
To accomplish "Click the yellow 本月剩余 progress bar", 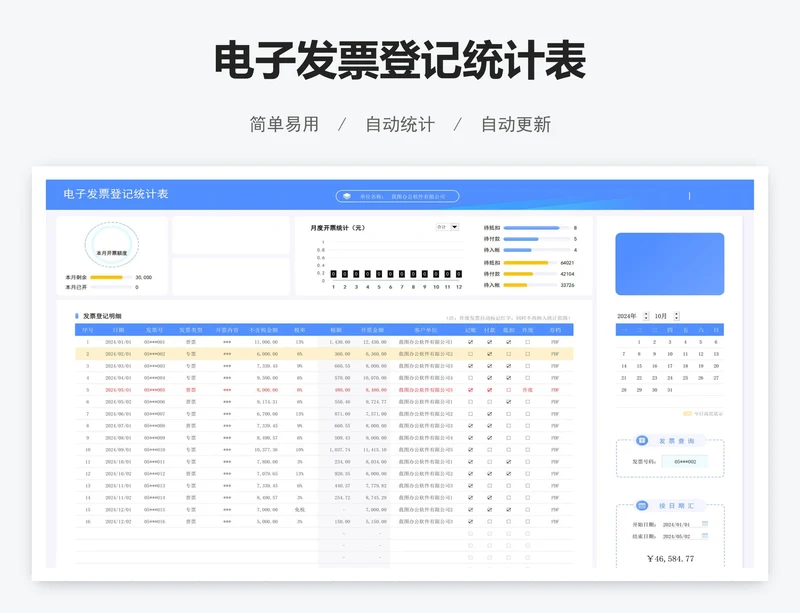I will pos(106,278).
